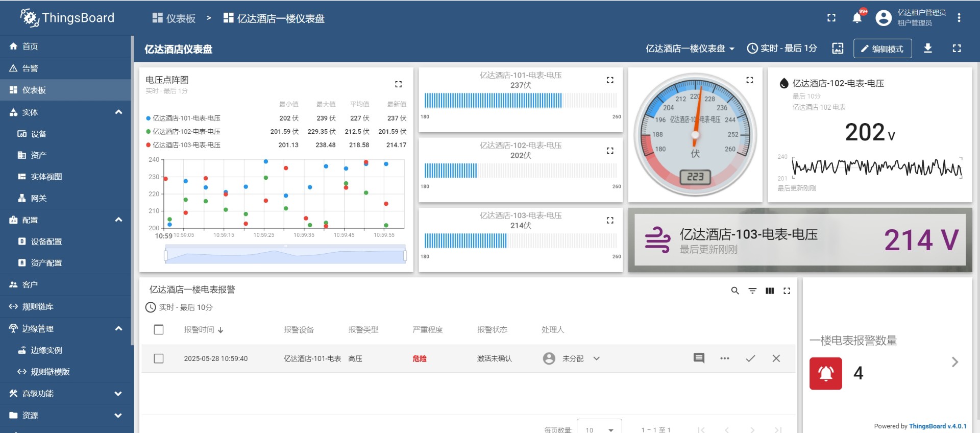
Task: Open the alarm table column selector icon
Action: [x=770, y=291]
